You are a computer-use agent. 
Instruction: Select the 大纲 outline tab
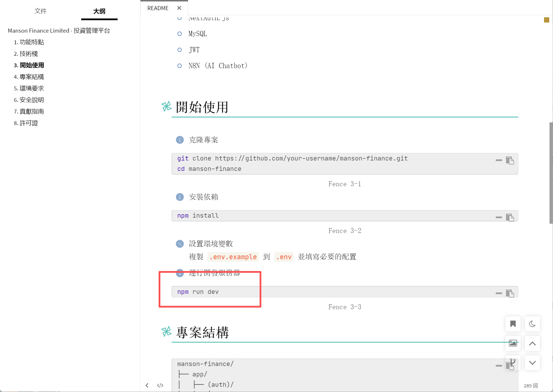(x=99, y=11)
